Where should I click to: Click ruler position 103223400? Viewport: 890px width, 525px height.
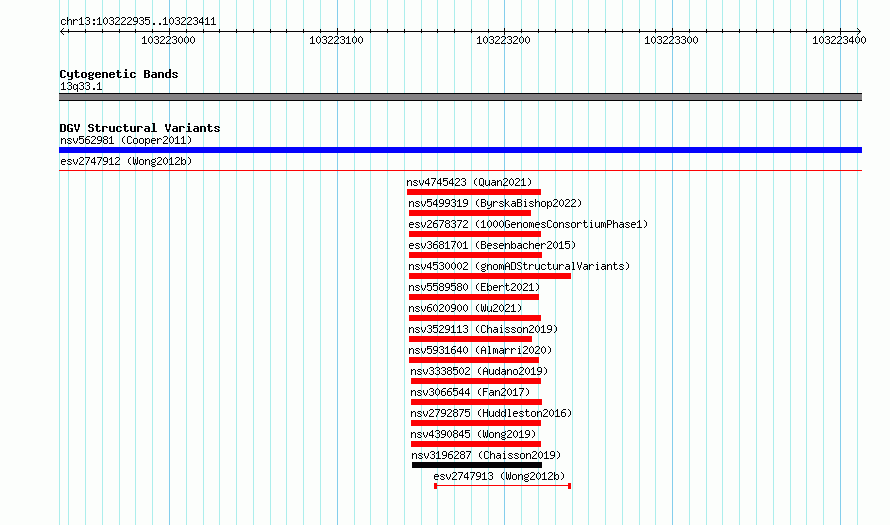[x=839, y=40]
